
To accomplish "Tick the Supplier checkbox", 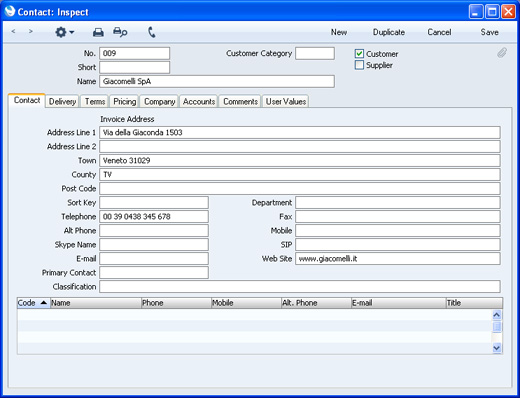I will 359,65.
